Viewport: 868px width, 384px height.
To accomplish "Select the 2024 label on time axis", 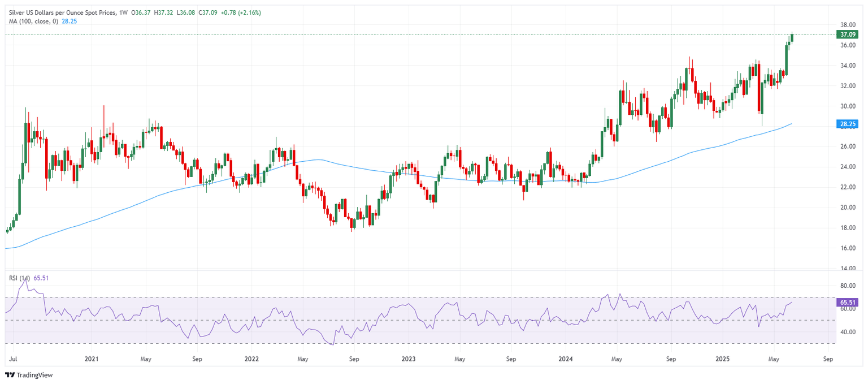I will click(565, 359).
